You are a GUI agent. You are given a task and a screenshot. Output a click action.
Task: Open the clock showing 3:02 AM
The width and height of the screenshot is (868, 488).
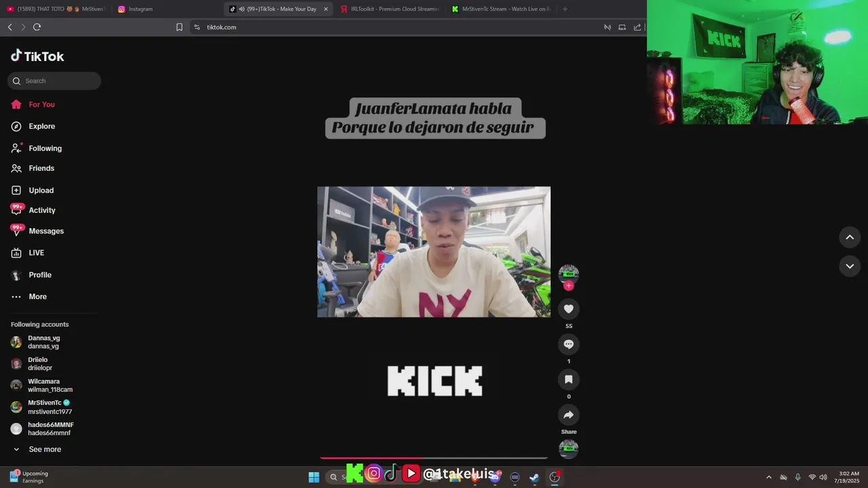[x=848, y=477]
